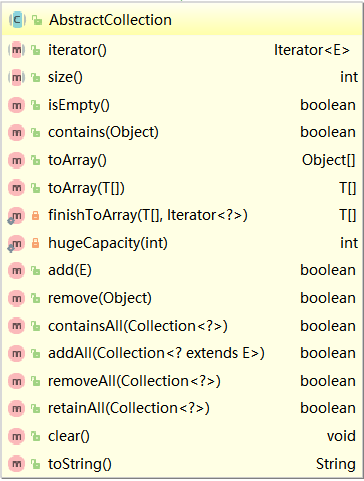The image size is (364, 481).
Task: Choose containsAll(Collection<?>) entry
Action: point(182,326)
